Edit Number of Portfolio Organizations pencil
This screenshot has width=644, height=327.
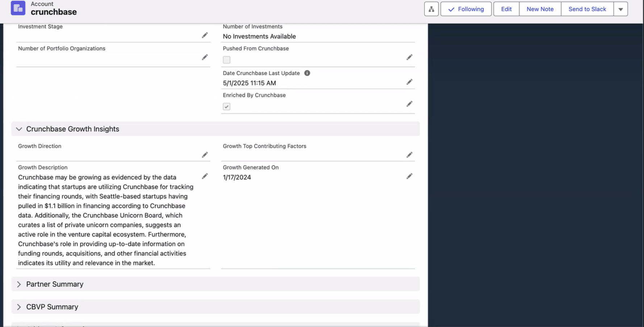[x=205, y=57]
